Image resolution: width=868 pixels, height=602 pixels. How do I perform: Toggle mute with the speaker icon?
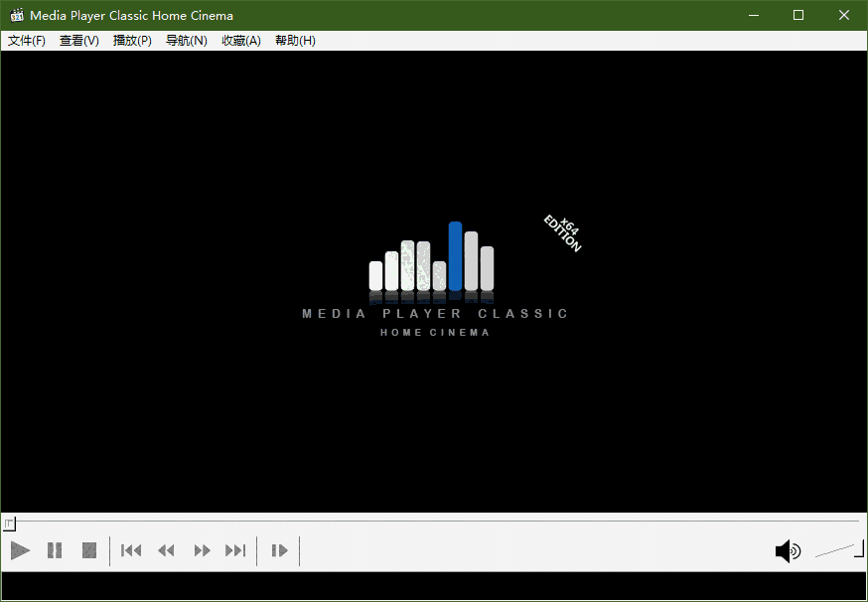tap(788, 550)
